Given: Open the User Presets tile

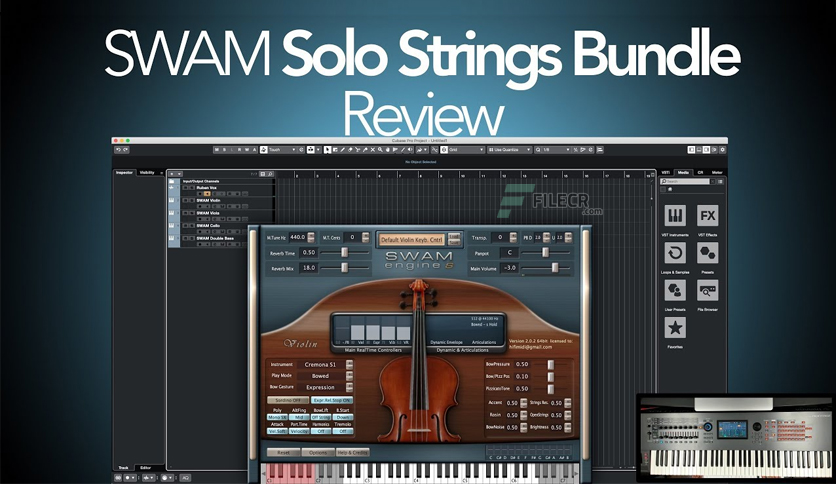Looking at the screenshot, I should pyautogui.click(x=675, y=291).
